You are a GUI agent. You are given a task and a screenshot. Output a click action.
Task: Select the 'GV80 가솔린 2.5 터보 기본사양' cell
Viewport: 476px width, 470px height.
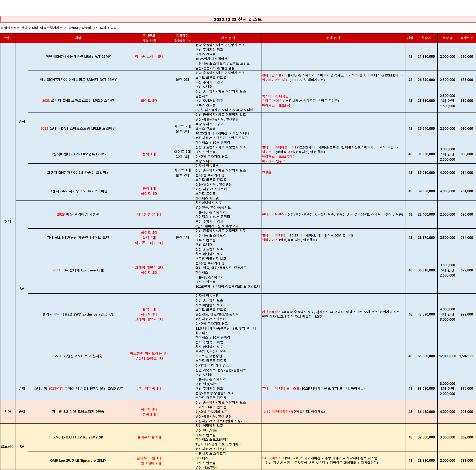point(78,356)
